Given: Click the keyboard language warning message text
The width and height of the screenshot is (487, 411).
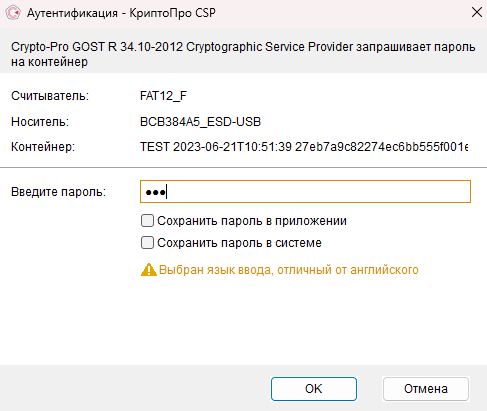Looking at the screenshot, I should pyautogui.click(x=289, y=270).
